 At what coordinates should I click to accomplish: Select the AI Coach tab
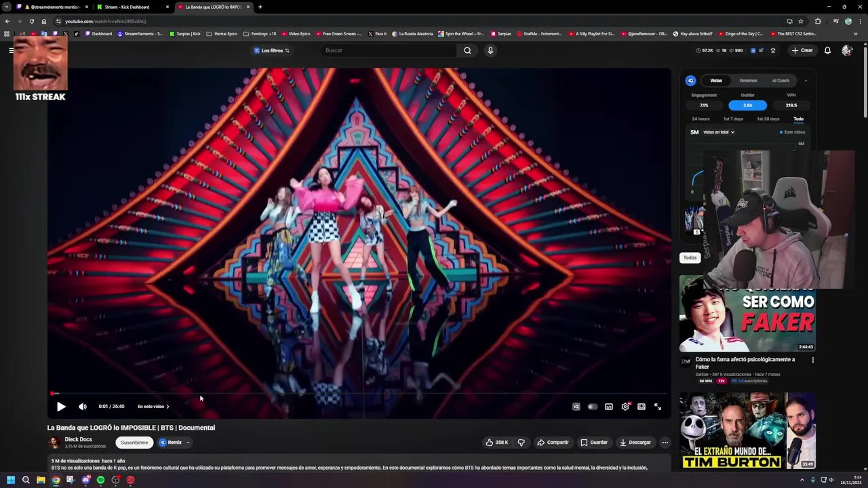(x=781, y=81)
